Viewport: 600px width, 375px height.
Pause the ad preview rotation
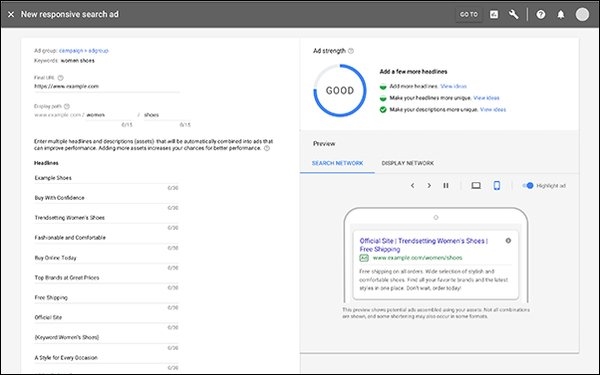coord(446,186)
